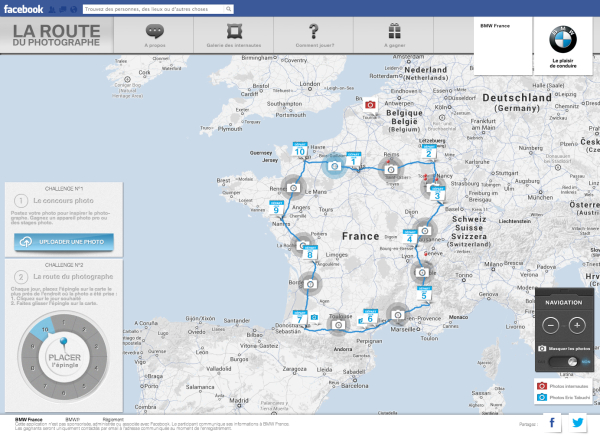Click the stage 1 calendar marker
600x436 pixels.
353,159
